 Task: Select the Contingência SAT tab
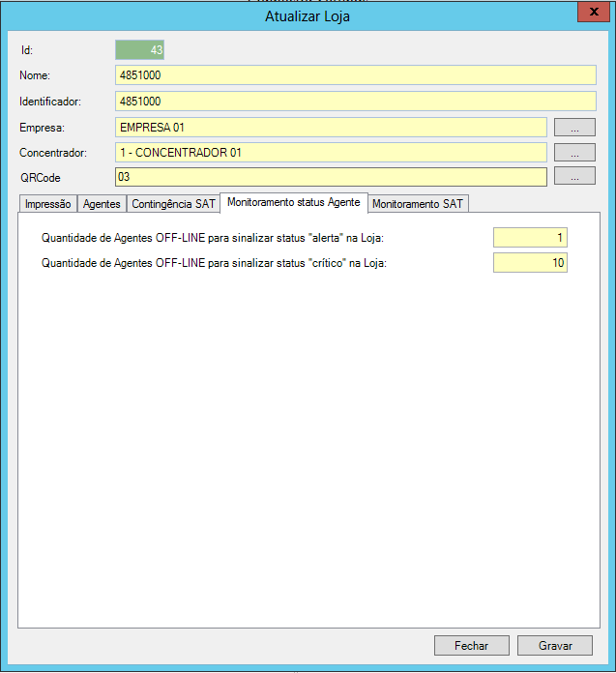pos(173,204)
